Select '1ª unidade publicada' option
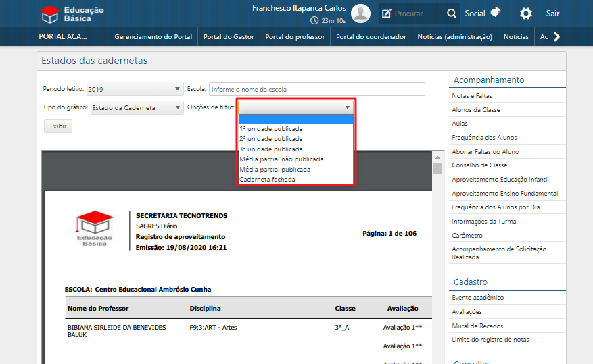Screen dimensions: 593x364 point(295,129)
